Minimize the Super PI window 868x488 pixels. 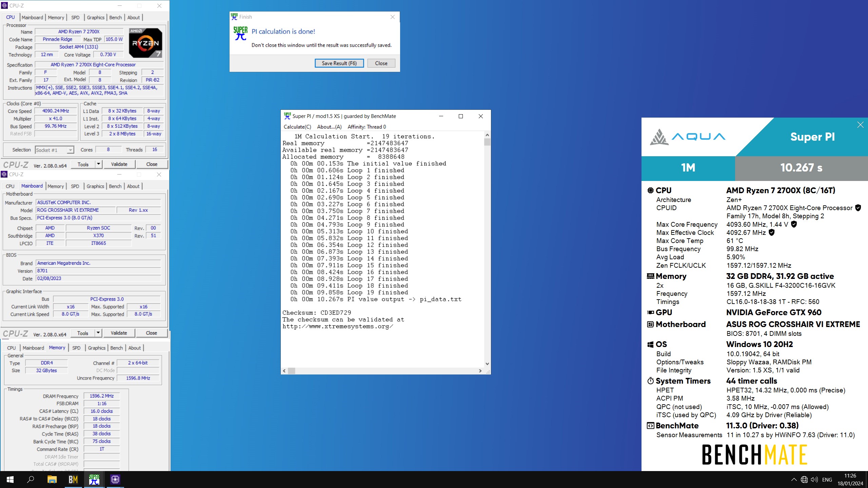[441, 116]
